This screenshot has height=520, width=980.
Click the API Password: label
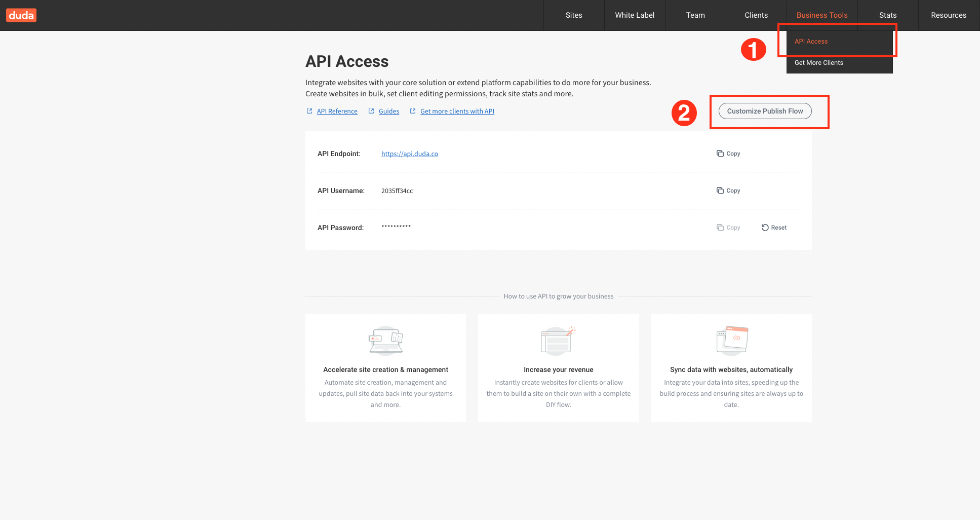[340, 228]
